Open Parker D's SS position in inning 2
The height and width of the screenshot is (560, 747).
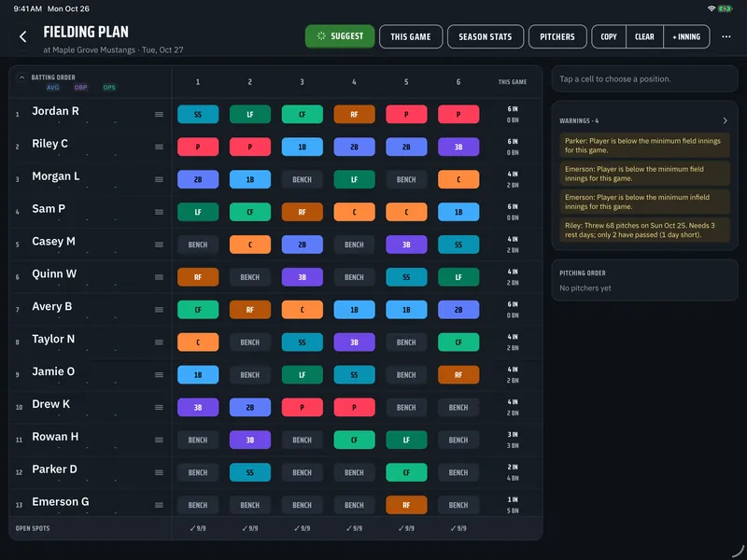[x=250, y=472]
